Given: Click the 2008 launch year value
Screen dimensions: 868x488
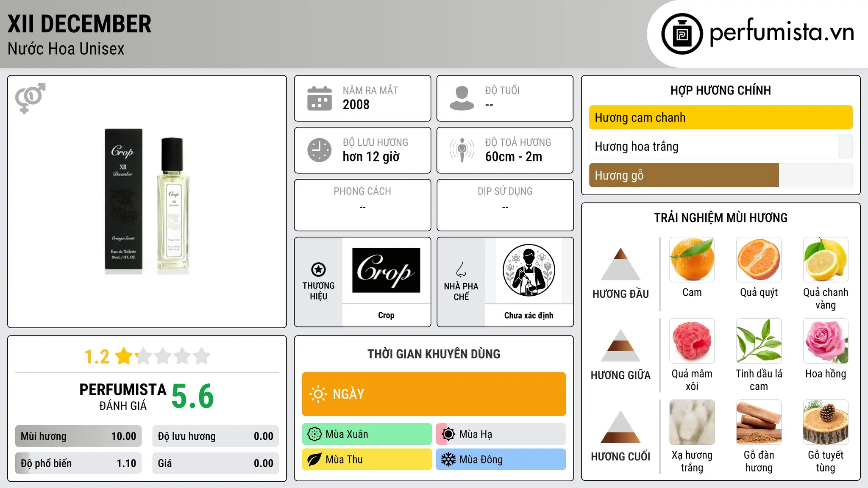Looking at the screenshot, I should 356,105.
